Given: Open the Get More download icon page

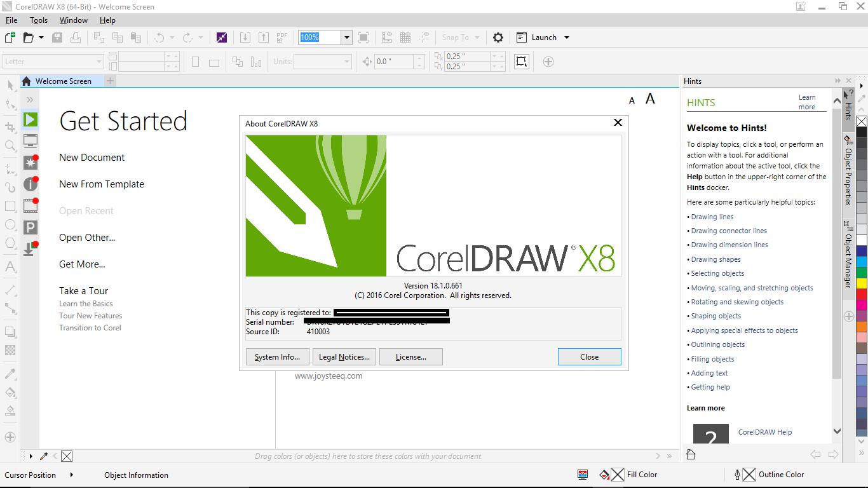Looking at the screenshot, I should (30, 248).
